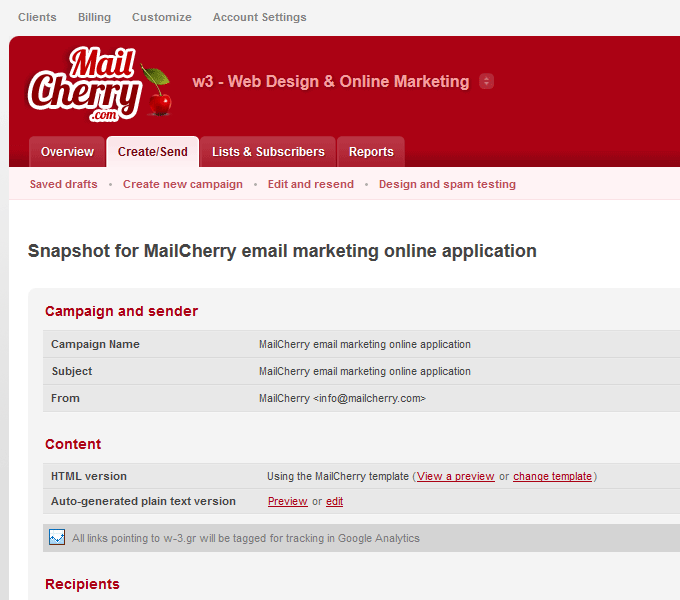Click the MailCherry logo
The height and width of the screenshot is (600, 680).
click(x=100, y=84)
